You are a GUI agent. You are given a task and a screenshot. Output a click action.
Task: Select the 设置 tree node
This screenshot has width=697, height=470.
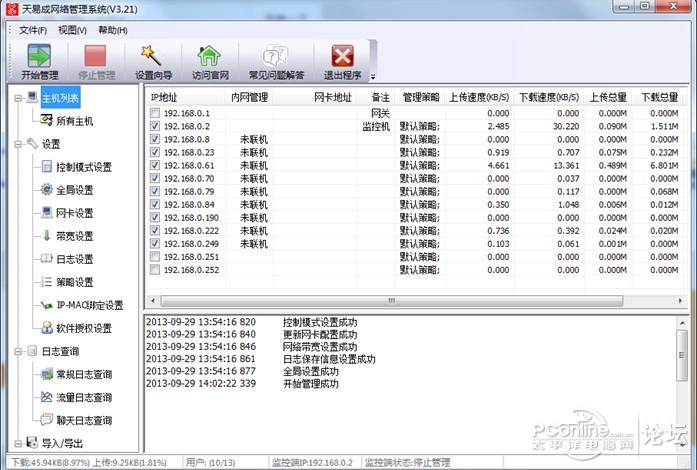point(51,144)
